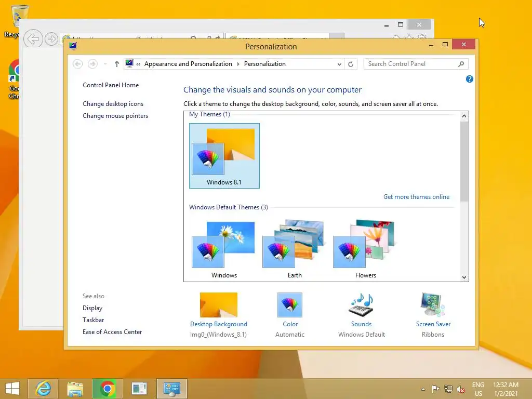The height and width of the screenshot is (399, 532).
Task: Click the network tray icon
Action: (448, 389)
